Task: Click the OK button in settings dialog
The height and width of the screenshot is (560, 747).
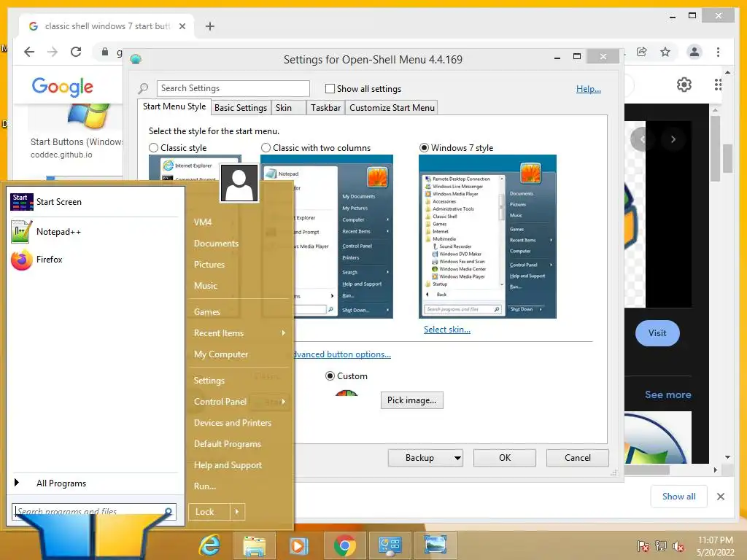Action: click(x=505, y=458)
